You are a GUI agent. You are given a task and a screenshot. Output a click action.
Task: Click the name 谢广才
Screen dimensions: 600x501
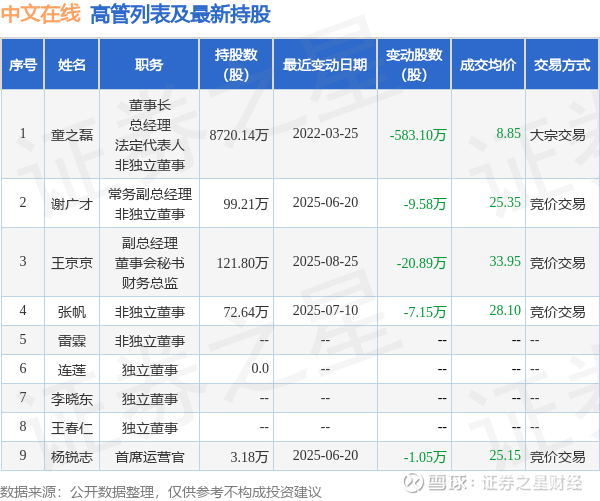pyautogui.click(x=72, y=204)
